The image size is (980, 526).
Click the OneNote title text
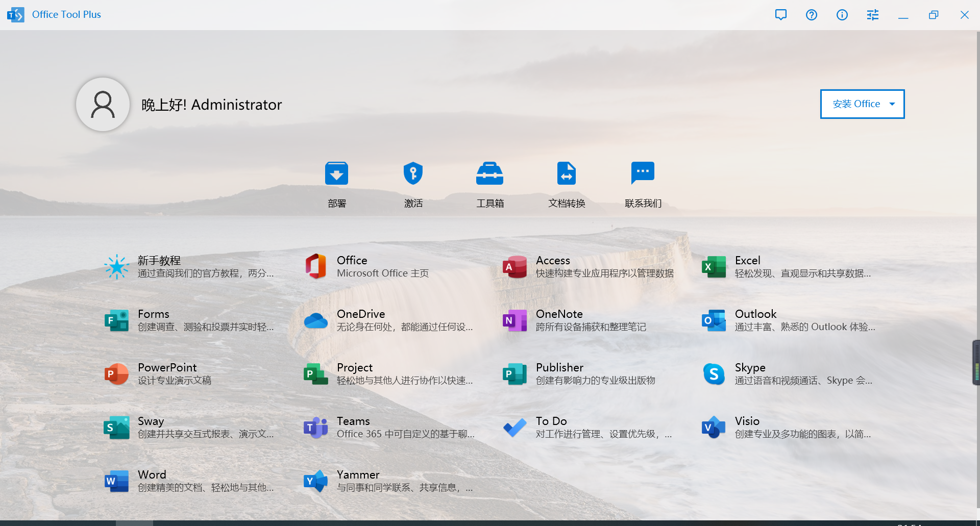(x=559, y=314)
